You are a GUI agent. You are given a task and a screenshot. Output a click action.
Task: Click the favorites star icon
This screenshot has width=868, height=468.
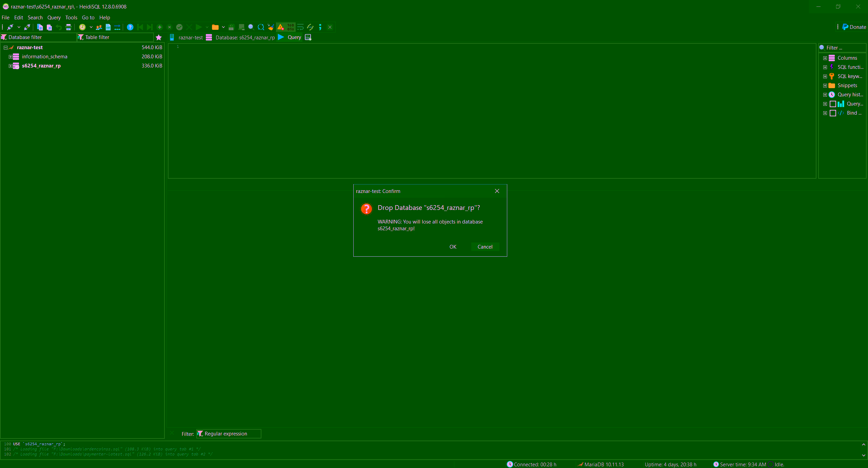point(159,37)
